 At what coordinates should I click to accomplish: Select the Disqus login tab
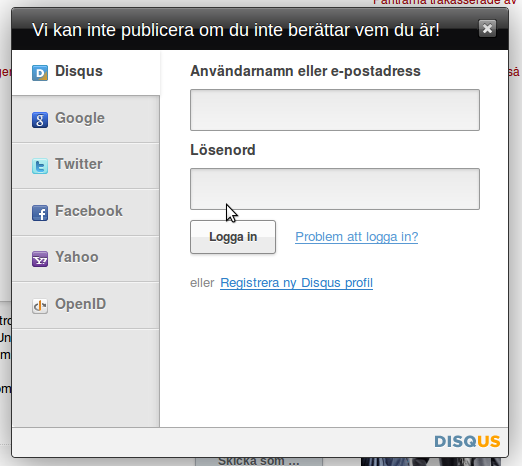coord(86,73)
